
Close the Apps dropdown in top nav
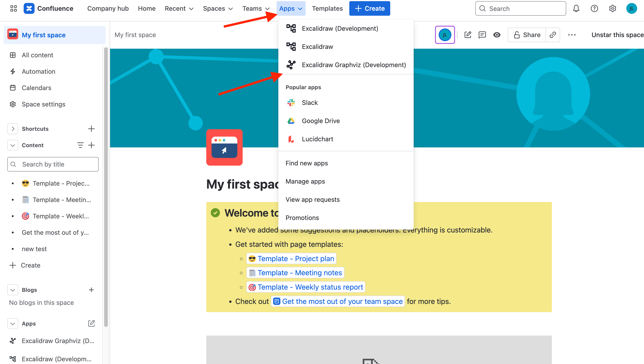click(x=291, y=8)
